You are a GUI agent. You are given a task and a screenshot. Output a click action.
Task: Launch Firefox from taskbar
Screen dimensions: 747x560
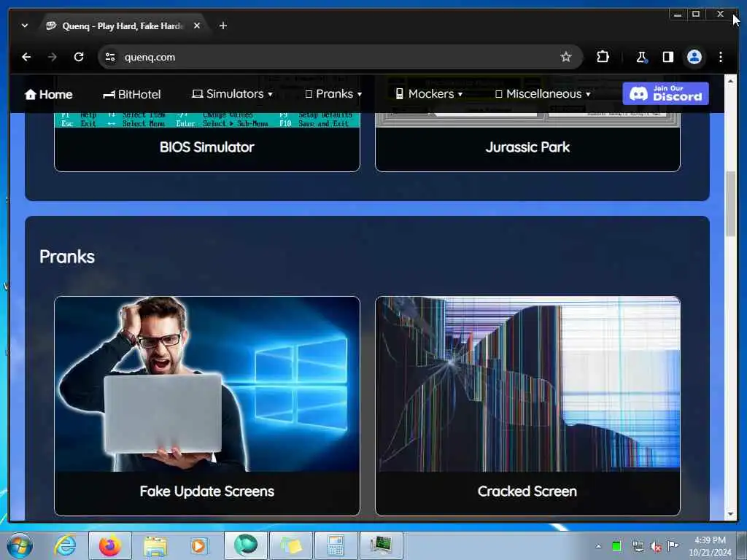[x=110, y=545]
